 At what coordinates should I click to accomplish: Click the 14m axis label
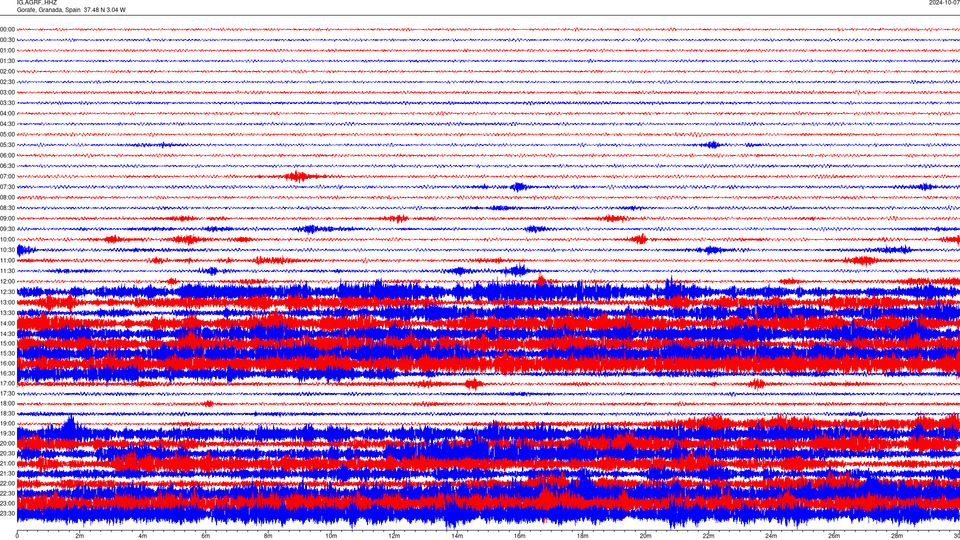tap(457, 536)
